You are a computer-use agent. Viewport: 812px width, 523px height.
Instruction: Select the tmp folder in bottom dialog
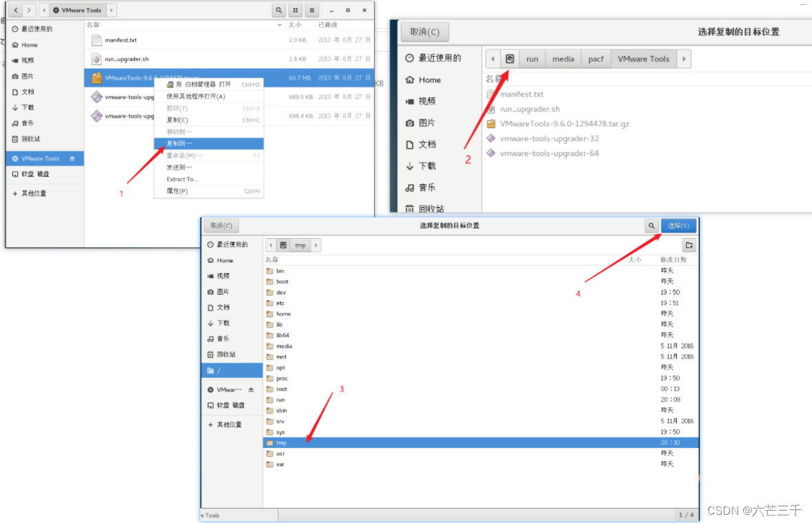click(x=481, y=442)
